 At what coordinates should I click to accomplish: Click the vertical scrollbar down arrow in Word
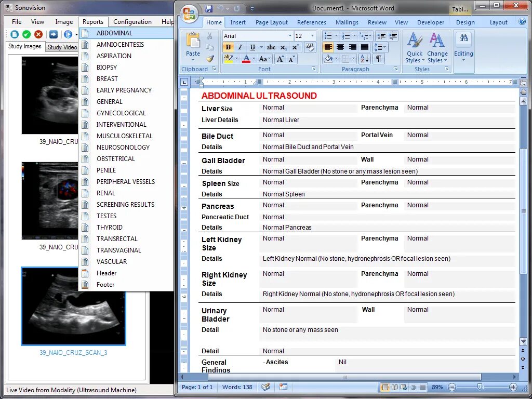(x=523, y=341)
